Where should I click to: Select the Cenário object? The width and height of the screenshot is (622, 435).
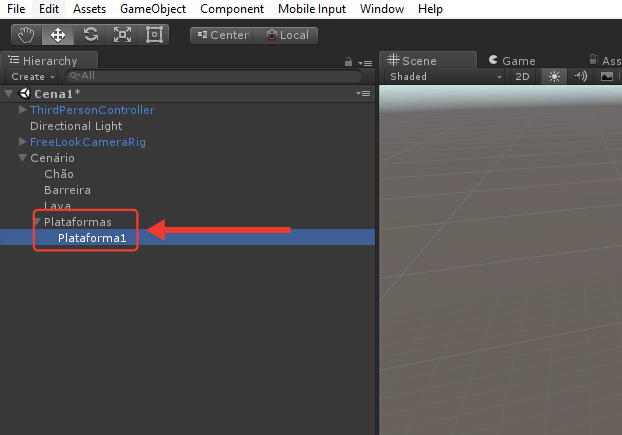(52, 158)
